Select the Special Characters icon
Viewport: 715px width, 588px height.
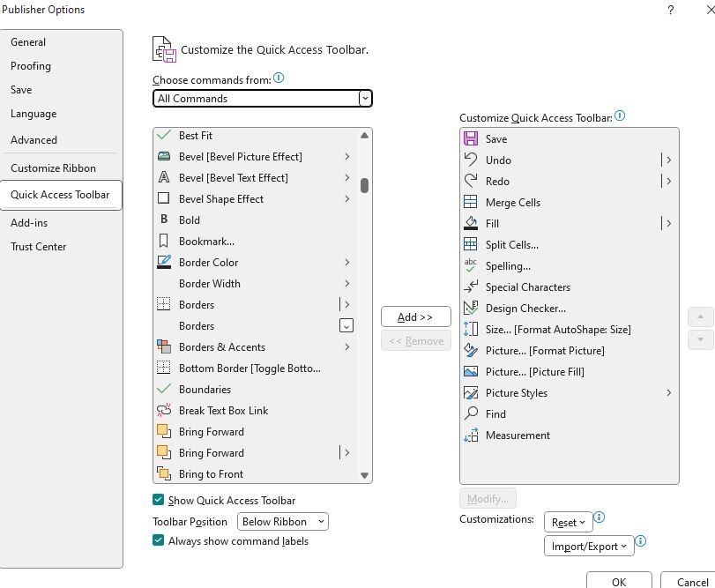click(471, 287)
